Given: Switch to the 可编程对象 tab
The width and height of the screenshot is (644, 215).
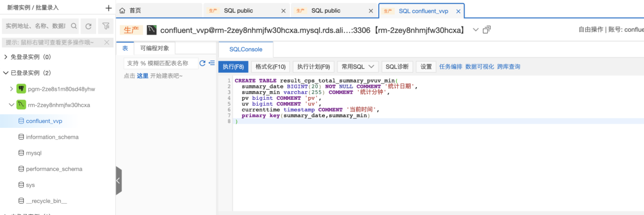Looking at the screenshot, I should [x=155, y=48].
